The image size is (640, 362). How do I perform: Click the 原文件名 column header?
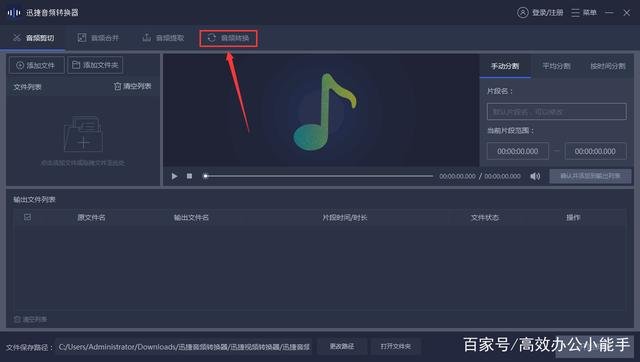click(91, 218)
